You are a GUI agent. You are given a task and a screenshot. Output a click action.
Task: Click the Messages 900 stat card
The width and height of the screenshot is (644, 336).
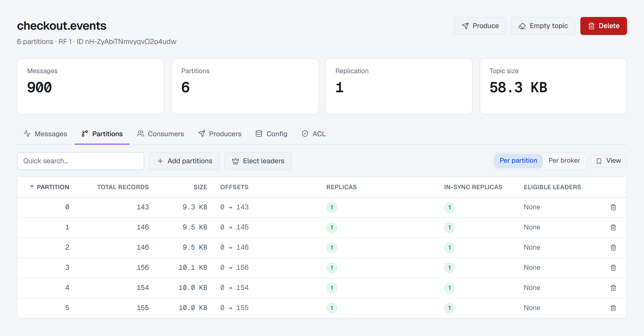pos(91,86)
